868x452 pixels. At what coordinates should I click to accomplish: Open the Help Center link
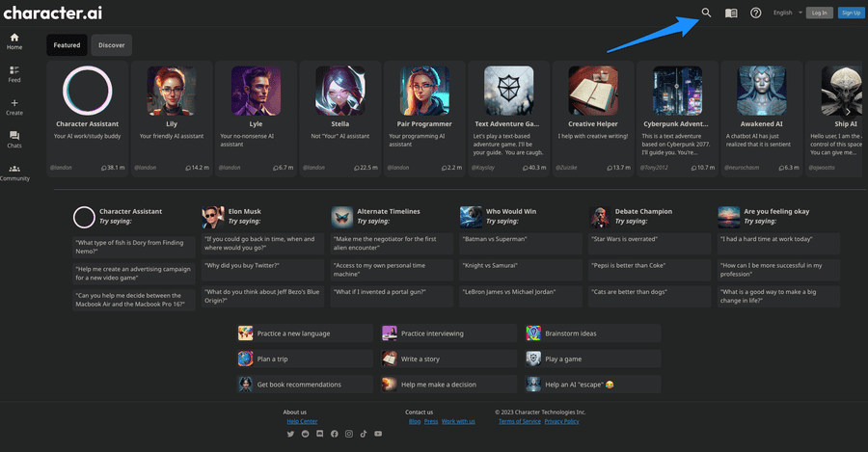[302, 421]
